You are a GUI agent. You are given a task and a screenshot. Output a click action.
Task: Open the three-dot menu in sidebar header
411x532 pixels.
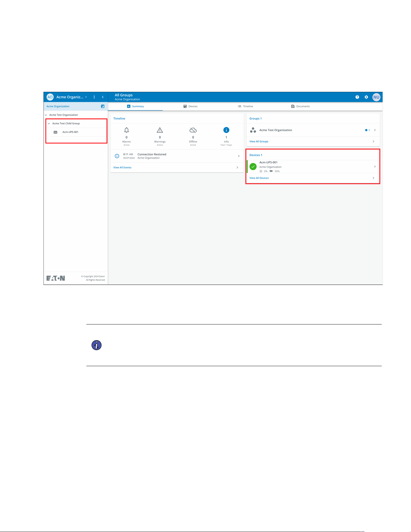pos(94,97)
